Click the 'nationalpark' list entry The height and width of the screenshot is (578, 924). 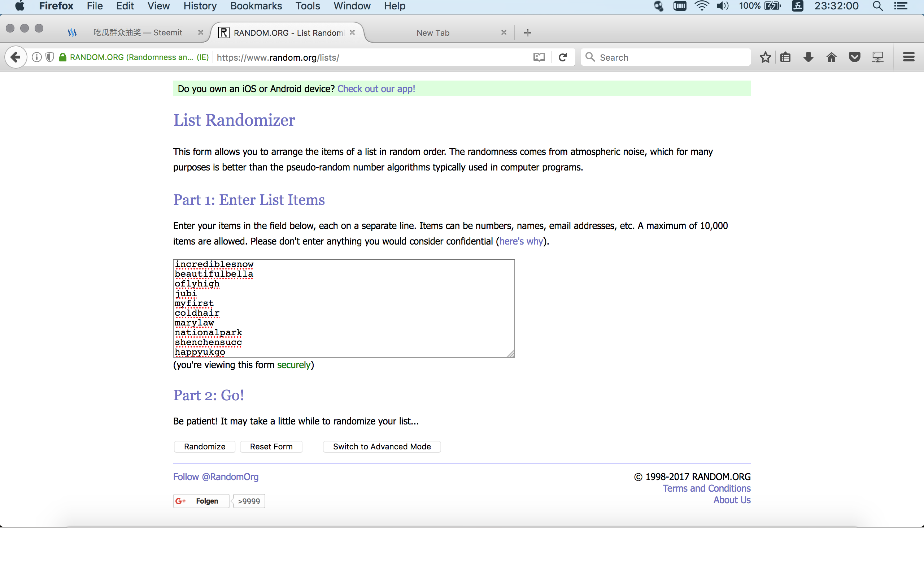[208, 333]
